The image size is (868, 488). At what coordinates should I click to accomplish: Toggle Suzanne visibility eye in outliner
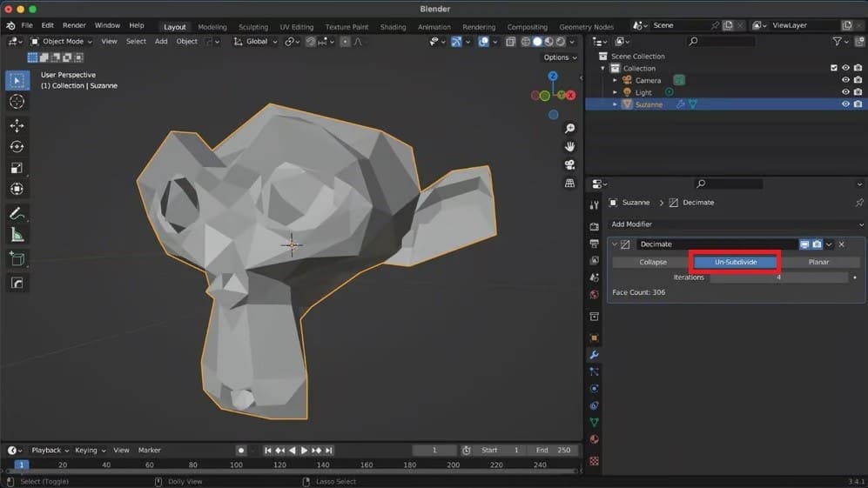click(x=845, y=104)
